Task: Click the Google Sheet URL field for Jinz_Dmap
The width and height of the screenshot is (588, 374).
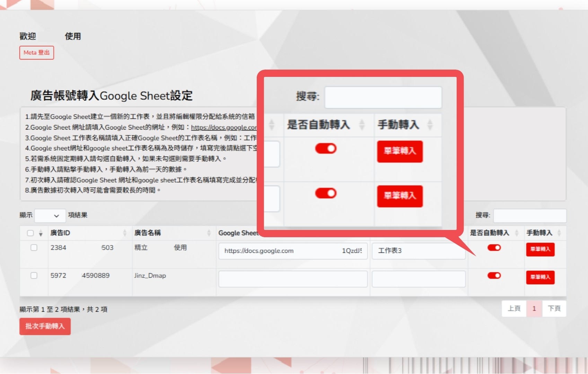Action: tap(292, 279)
